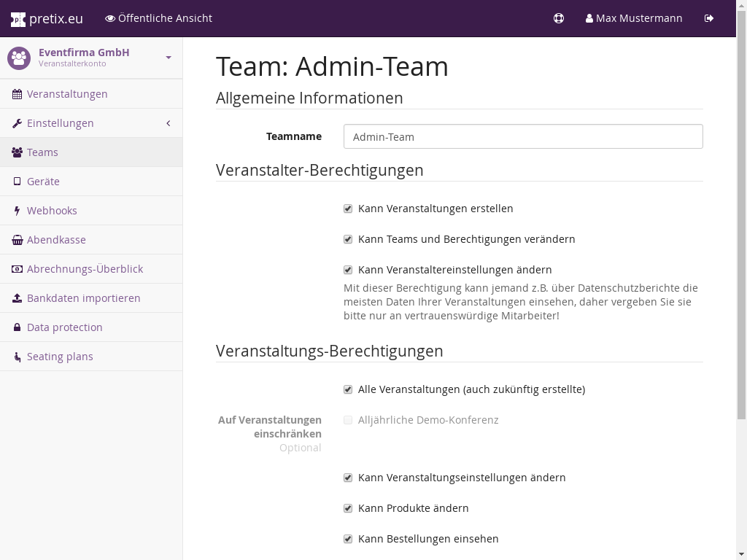Image resolution: width=747 pixels, height=560 pixels.
Task: Click the padlock icon for Data protection
Action: pos(18,327)
